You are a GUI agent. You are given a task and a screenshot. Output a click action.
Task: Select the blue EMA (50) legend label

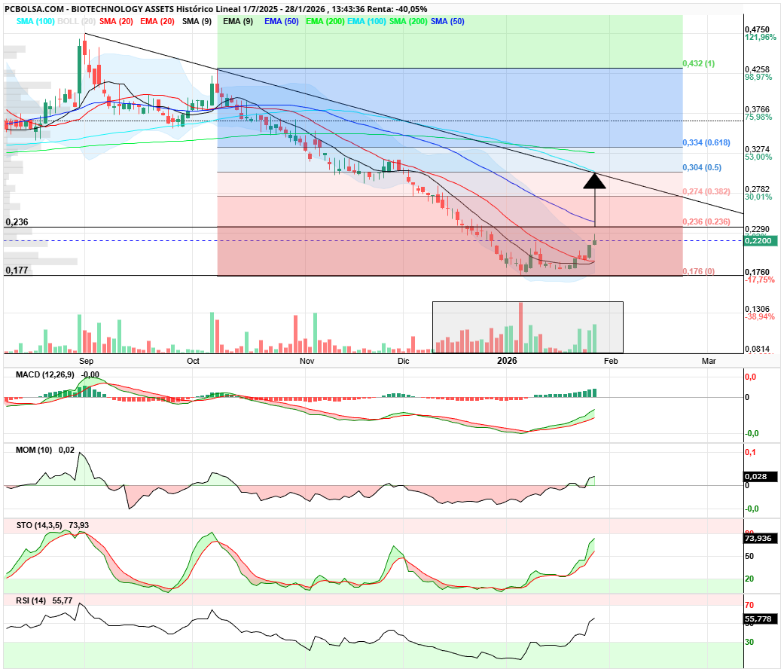(x=280, y=21)
